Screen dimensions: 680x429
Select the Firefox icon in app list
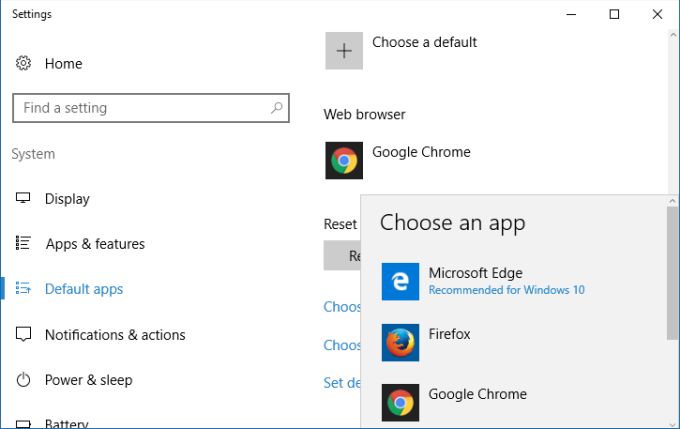point(400,342)
